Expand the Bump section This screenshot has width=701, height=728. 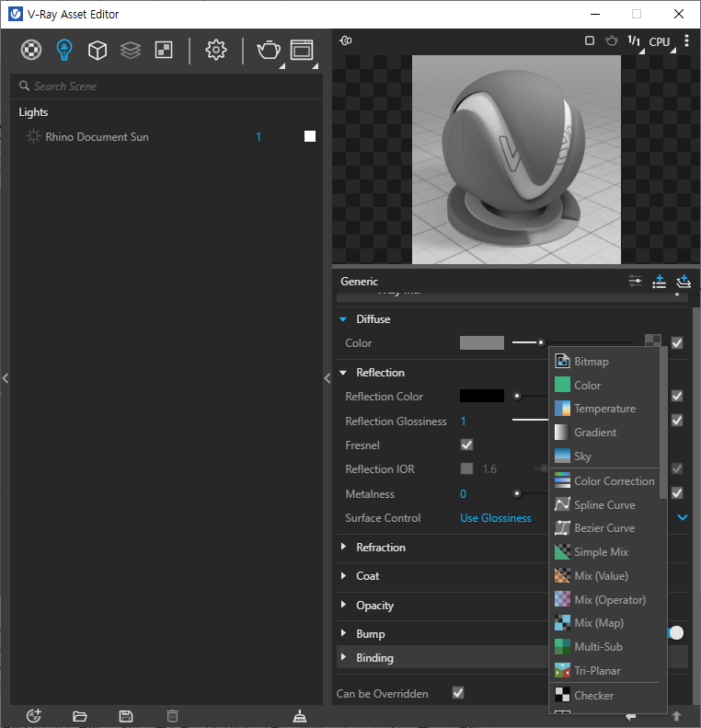(343, 633)
